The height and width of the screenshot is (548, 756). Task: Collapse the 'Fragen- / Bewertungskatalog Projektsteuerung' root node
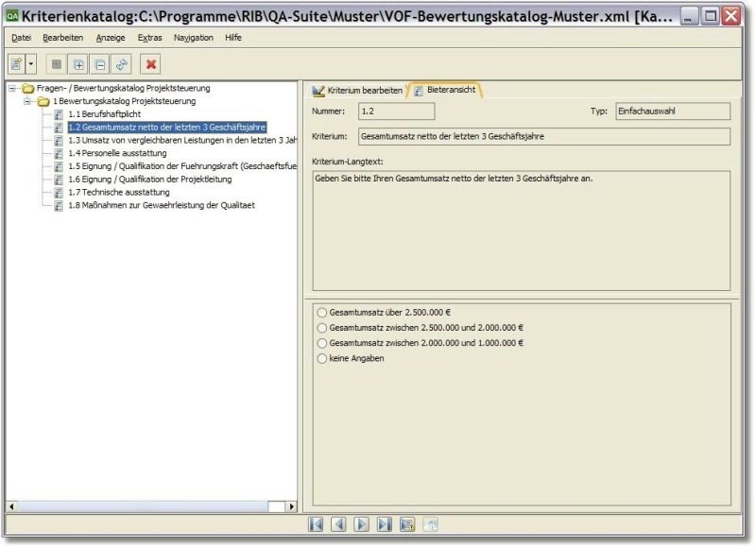12,88
